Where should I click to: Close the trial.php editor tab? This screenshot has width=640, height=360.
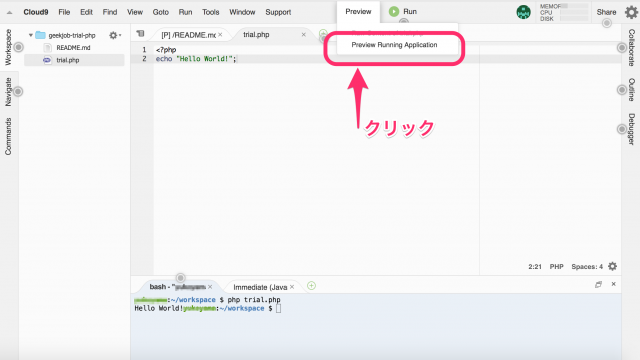[304, 35]
